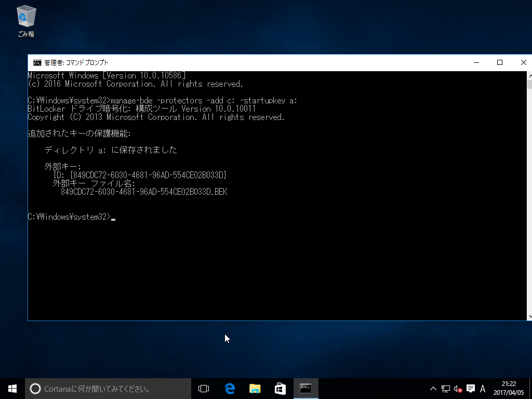Click the console scrollbar up arrow

click(x=529, y=75)
